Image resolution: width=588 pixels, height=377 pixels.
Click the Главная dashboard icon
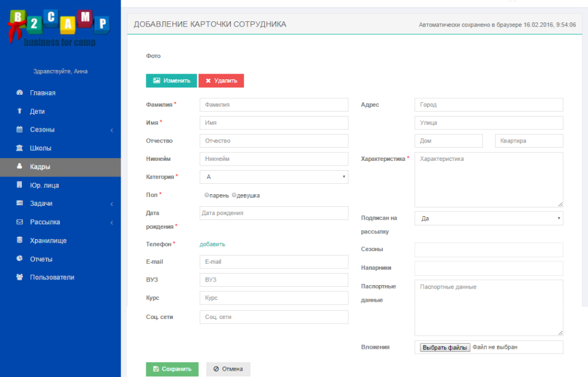(x=20, y=93)
